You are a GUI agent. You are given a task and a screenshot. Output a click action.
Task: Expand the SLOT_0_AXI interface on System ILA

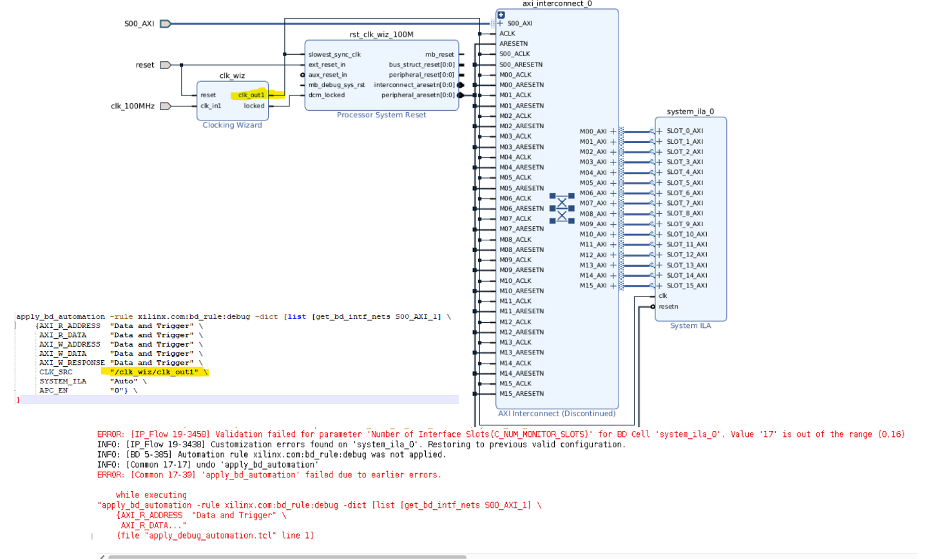click(658, 131)
